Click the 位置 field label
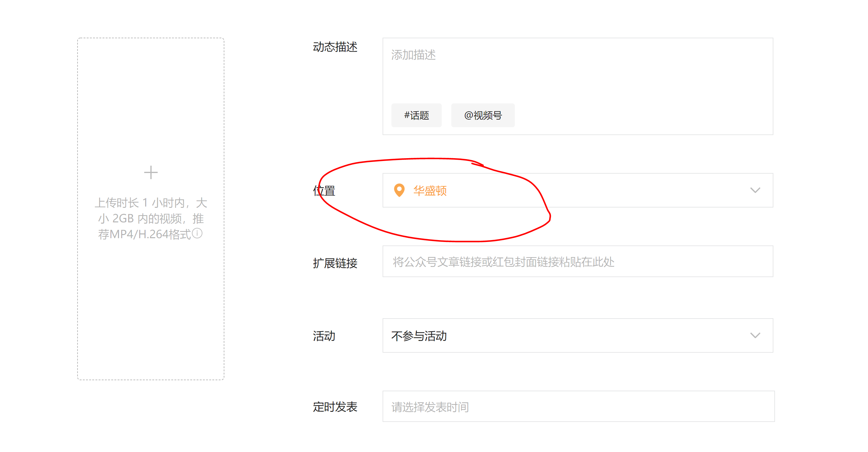Viewport: 868px width, 452px height. click(x=324, y=191)
